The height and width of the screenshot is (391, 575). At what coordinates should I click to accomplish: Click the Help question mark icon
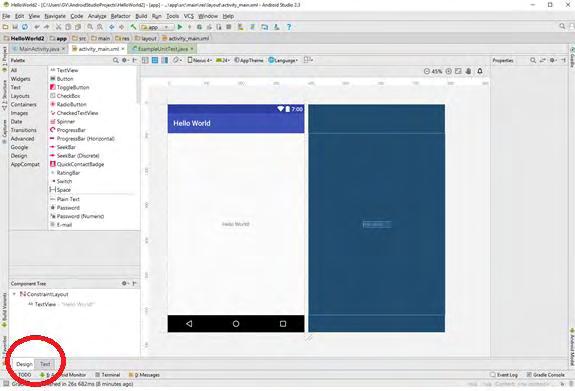[x=289, y=27]
